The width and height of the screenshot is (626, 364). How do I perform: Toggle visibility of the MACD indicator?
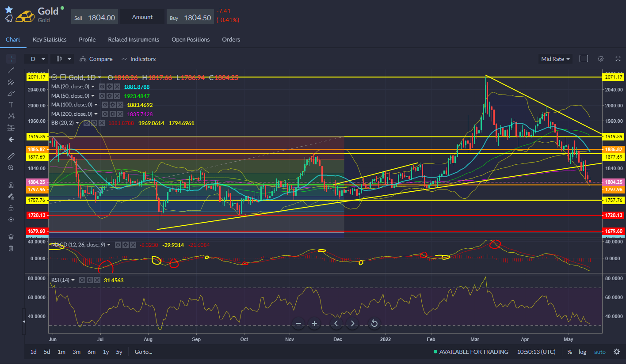pos(118,245)
